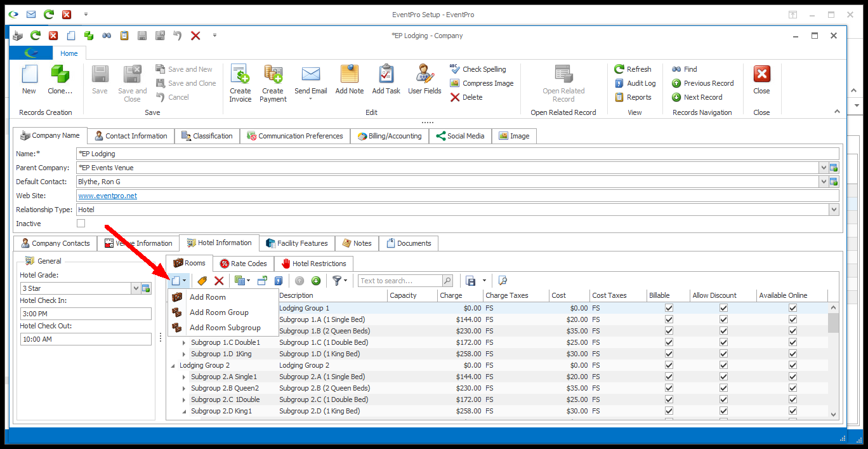This screenshot has width=868, height=449.
Task: Click the Charge column header
Action: point(459,295)
